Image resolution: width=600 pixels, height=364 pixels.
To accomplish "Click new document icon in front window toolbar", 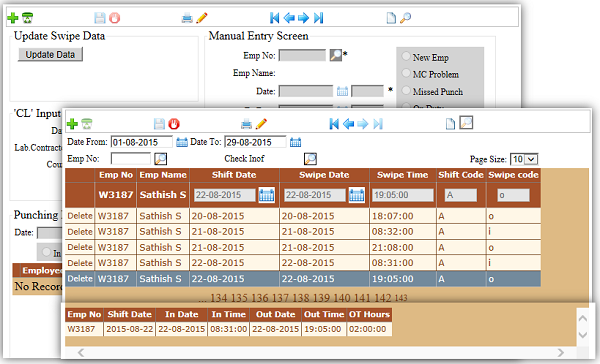I will 450,124.
